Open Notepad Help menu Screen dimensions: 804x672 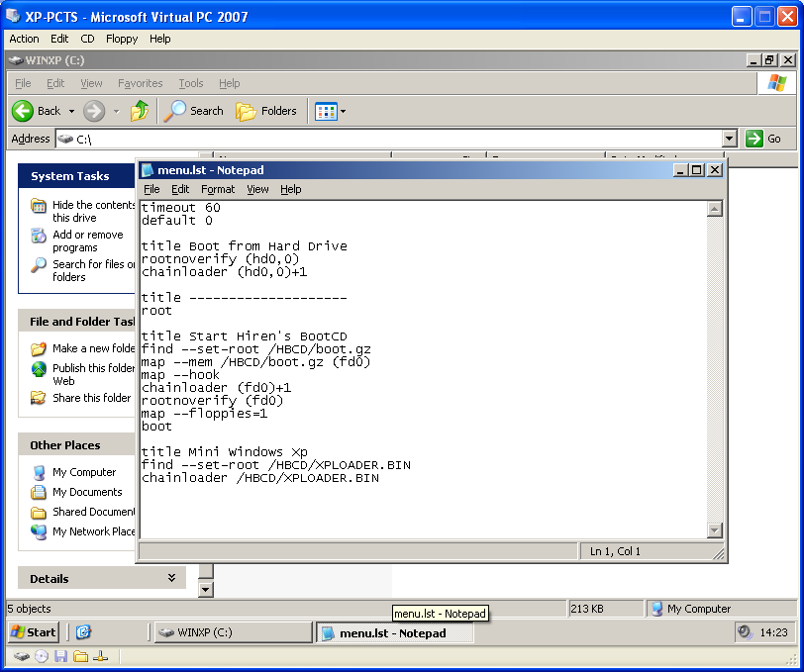(x=291, y=189)
